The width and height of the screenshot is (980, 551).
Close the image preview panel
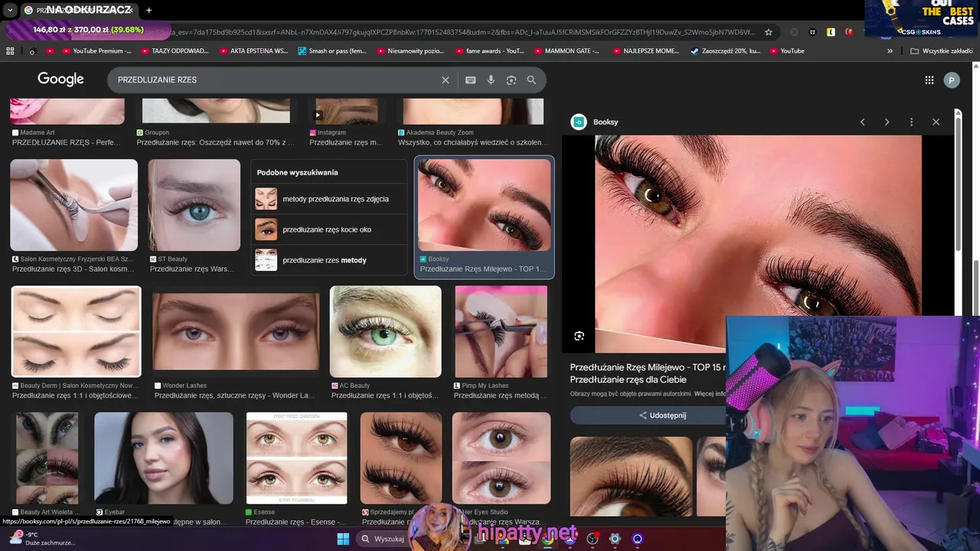tap(936, 122)
